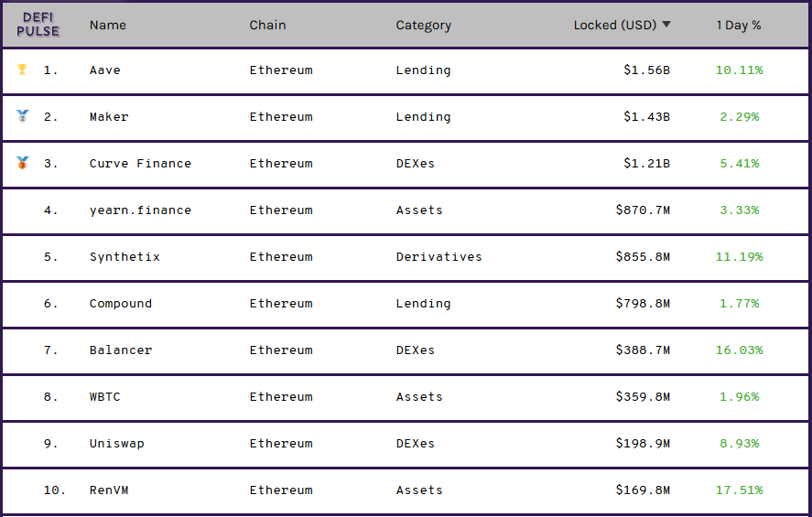The image size is (812, 517).
Task: Open the Maker project link
Action: tap(109, 116)
